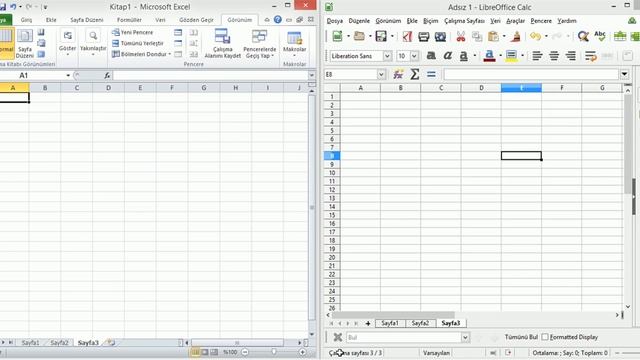Toggle Wrap Text in LibreOffice Calc
This screenshot has height=360, width=640.
click(x=590, y=56)
